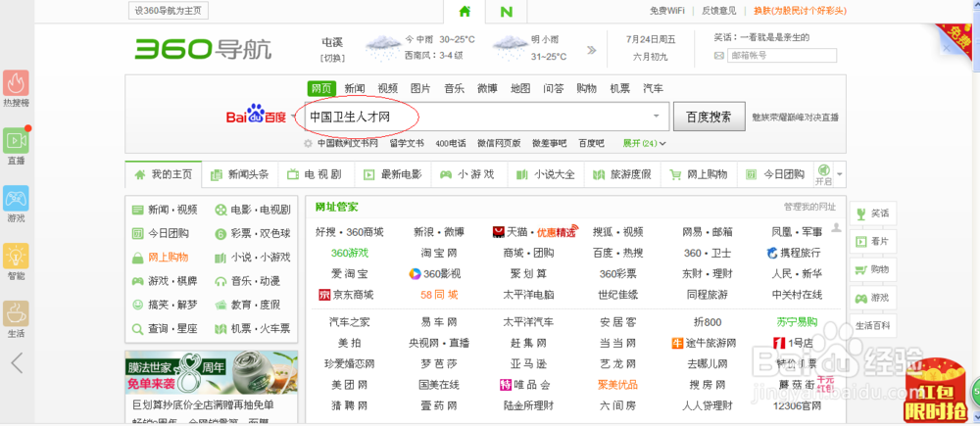Select the 音乐 search tab
This screenshot has height=426, width=980.
pyautogui.click(x=455, y=89)
